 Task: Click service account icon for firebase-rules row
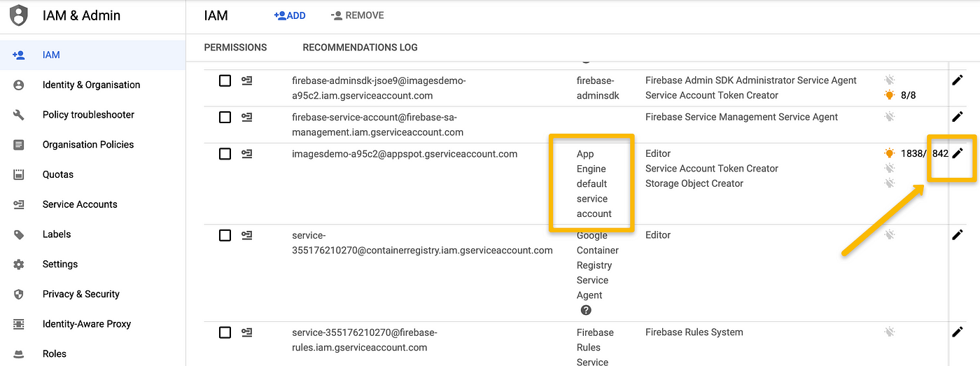pyautogui.click(x=247, y=332)
